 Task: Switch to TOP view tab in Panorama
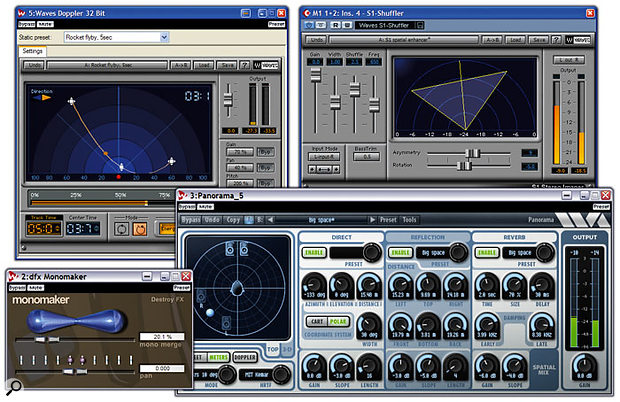coord(272,350)
